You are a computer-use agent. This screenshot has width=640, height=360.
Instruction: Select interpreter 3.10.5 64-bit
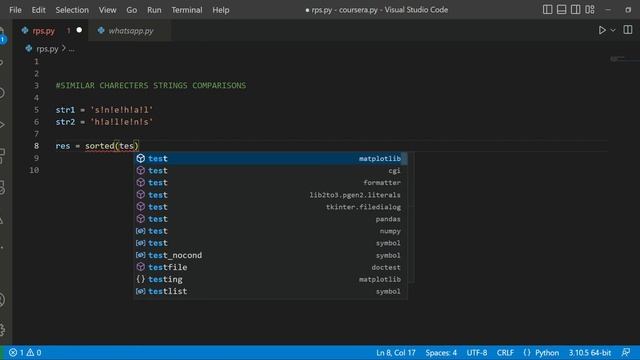tap(590, 353)
